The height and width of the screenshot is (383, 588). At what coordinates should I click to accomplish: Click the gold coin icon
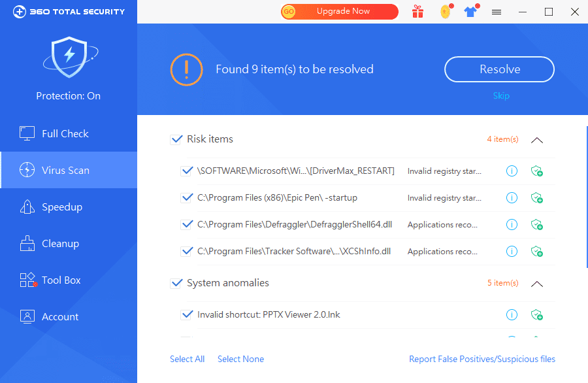[x=444, y=12]
